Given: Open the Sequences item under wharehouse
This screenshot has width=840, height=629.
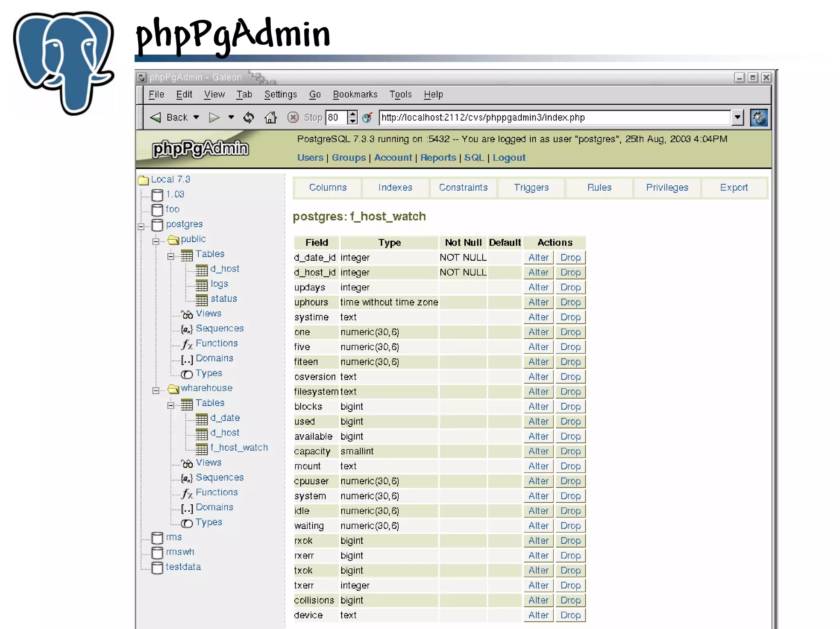Looking at the screenshot, I should click(x=219, y=478).
